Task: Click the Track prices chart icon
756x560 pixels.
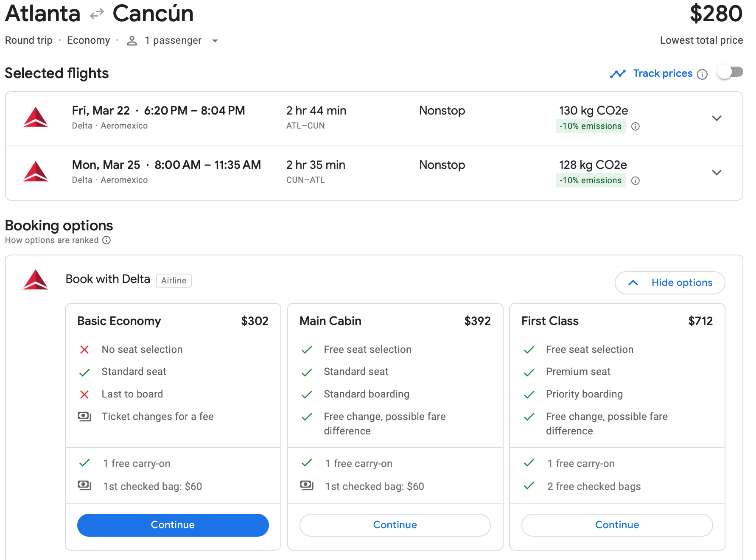Action: coord(618,74)
